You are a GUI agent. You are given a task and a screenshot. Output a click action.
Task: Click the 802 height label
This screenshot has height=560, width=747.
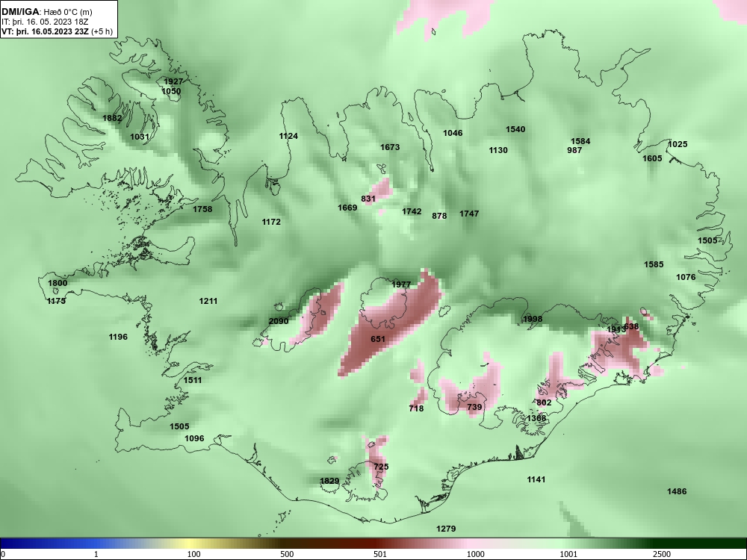pyautogui.click(x=544, y=402)
